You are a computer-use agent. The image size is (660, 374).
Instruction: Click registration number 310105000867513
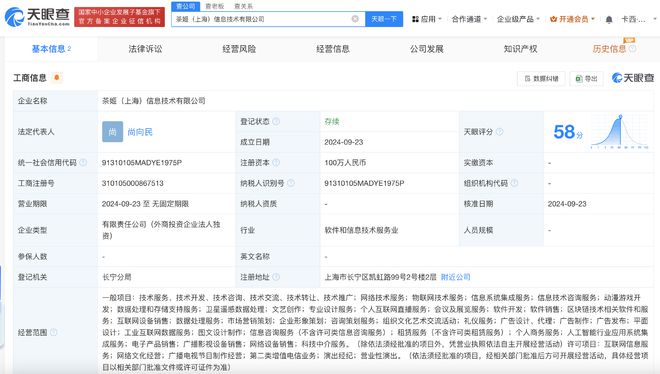[x=133, y=183]
